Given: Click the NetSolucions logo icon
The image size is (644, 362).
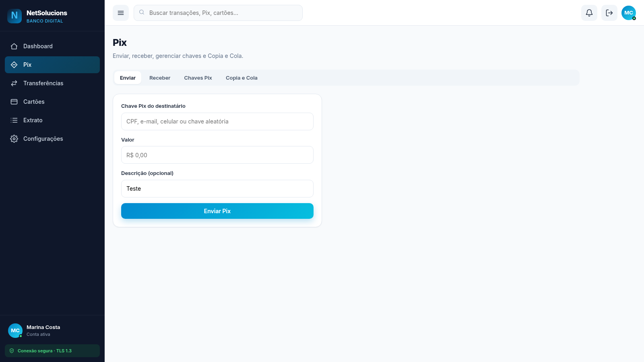Looking at the screenshot, I should [14, 16].
